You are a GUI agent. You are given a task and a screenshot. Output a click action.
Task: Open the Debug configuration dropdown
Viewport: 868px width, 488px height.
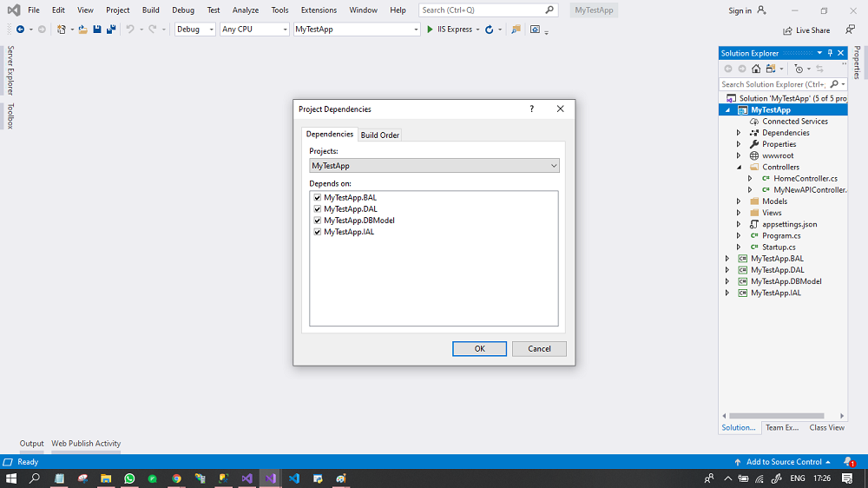pyautogui.click(x=194, y=30)
